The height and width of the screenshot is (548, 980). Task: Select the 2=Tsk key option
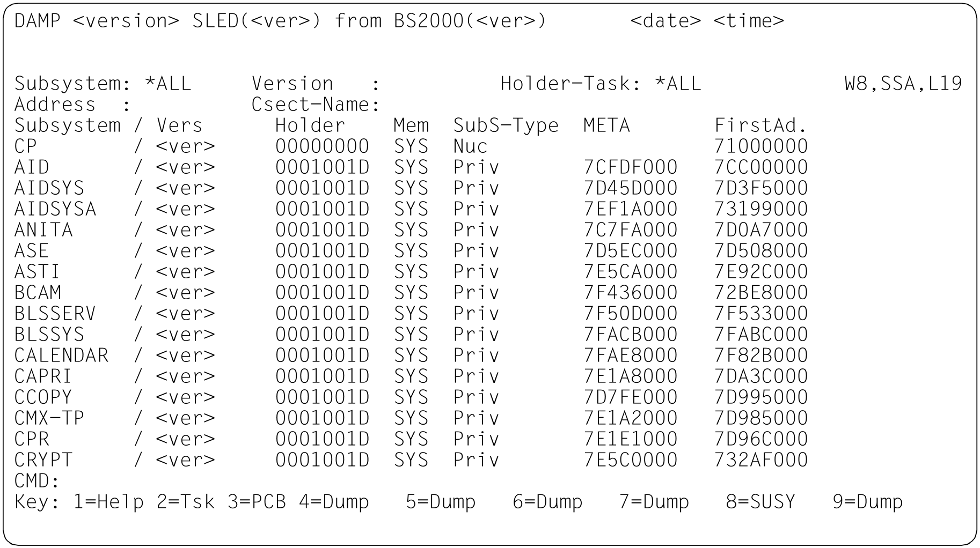(185, 502)
